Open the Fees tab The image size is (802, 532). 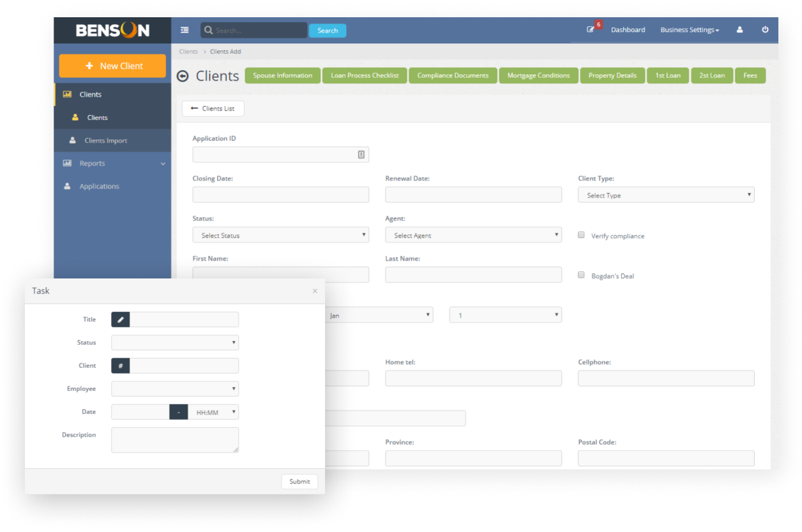pyautogui.click(x=750, y=75)
